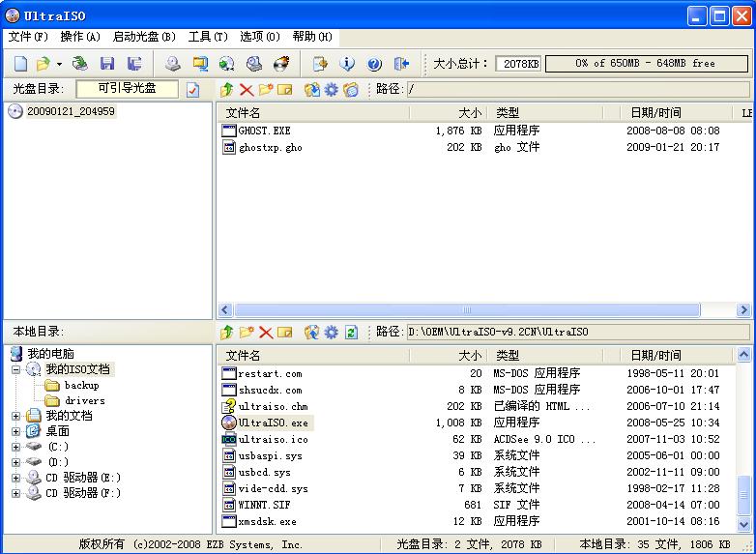756x554 pixels.
Task: Sort local files by 大小 column
Action: point(448,356)
